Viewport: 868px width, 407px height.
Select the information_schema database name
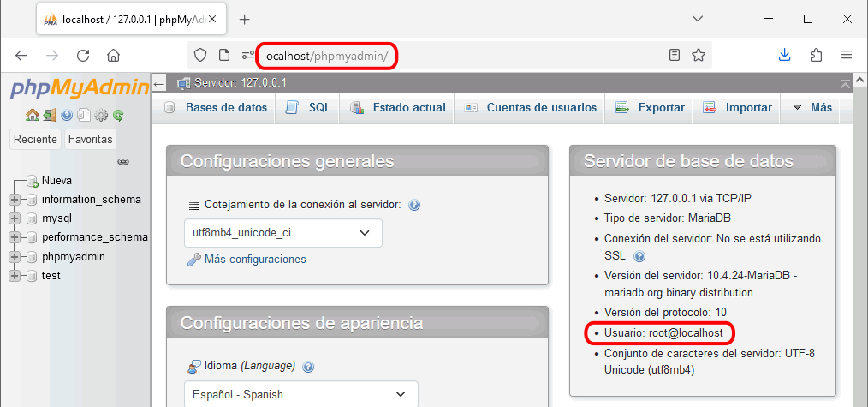point(92,200)
